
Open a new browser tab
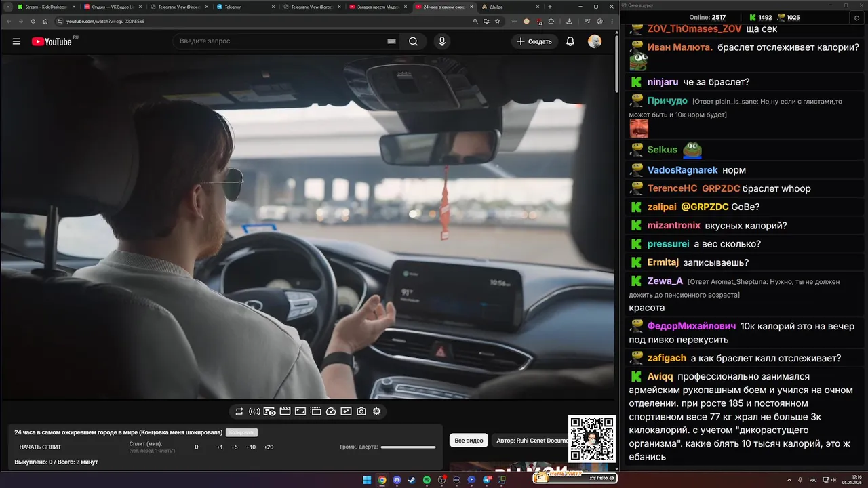[x=550, y=7]
